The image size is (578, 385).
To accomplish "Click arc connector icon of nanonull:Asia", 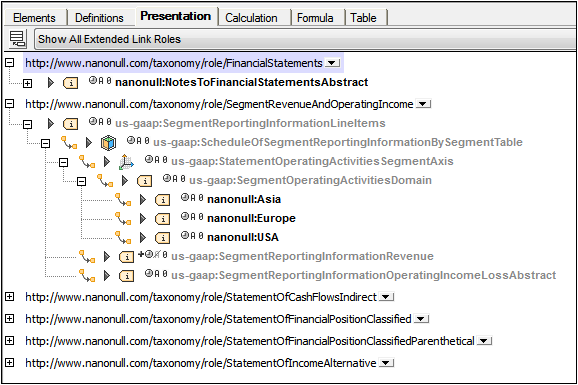I will (123, 200).
